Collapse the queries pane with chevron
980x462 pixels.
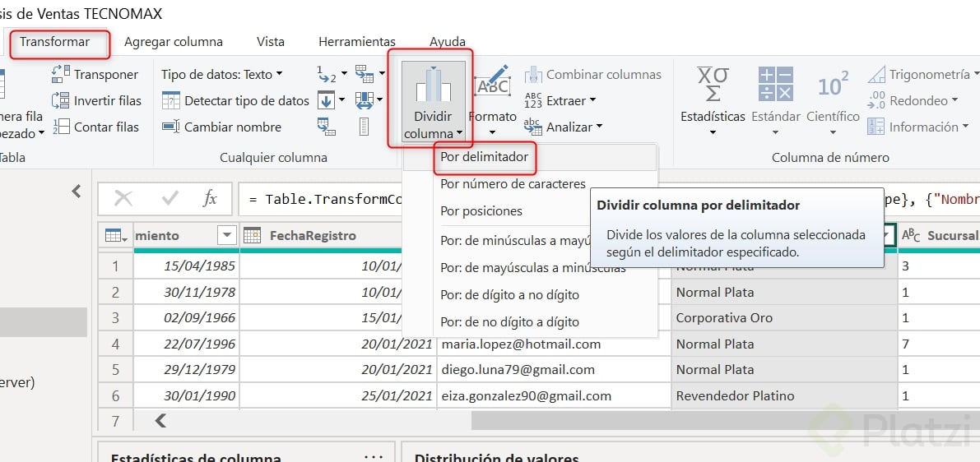77,192
